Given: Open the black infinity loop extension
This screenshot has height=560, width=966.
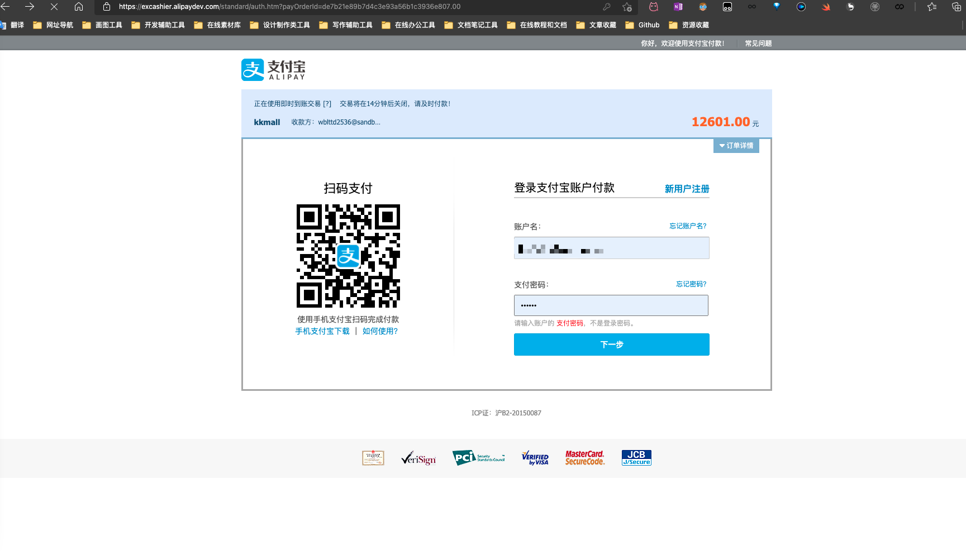Looking at the screenshot, I should coord(900,7).
